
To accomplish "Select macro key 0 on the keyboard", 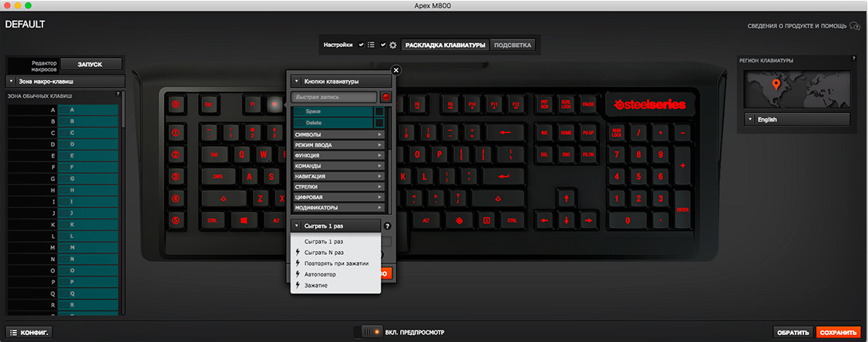I will pos(176,103).
